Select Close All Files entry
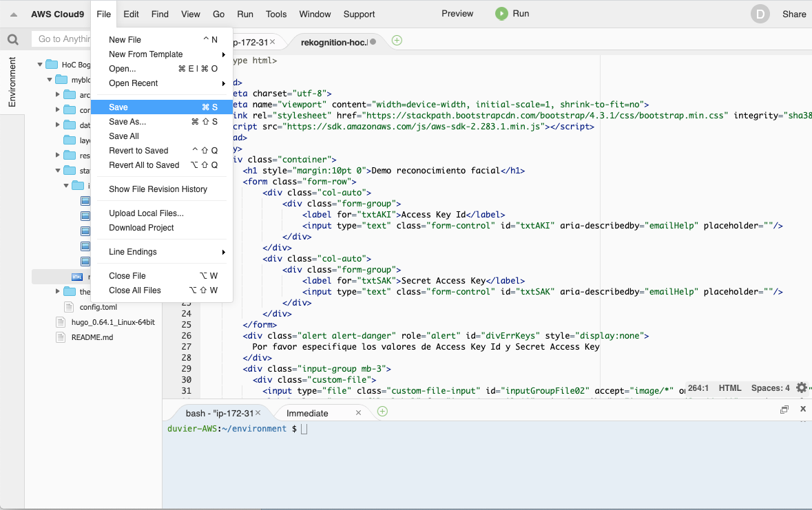 [162, 290]
